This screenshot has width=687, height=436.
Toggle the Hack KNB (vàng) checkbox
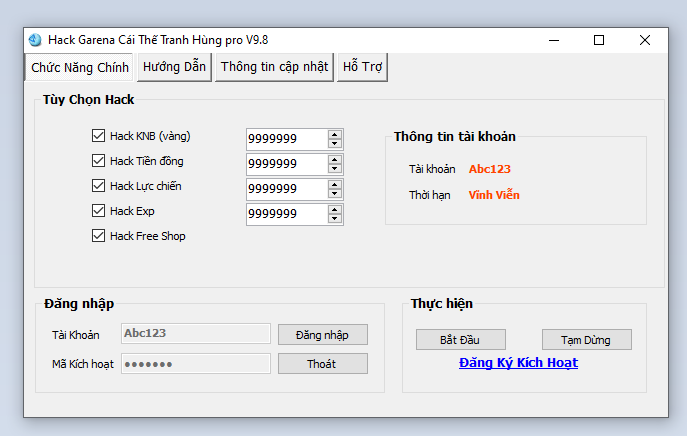point(98,136)
